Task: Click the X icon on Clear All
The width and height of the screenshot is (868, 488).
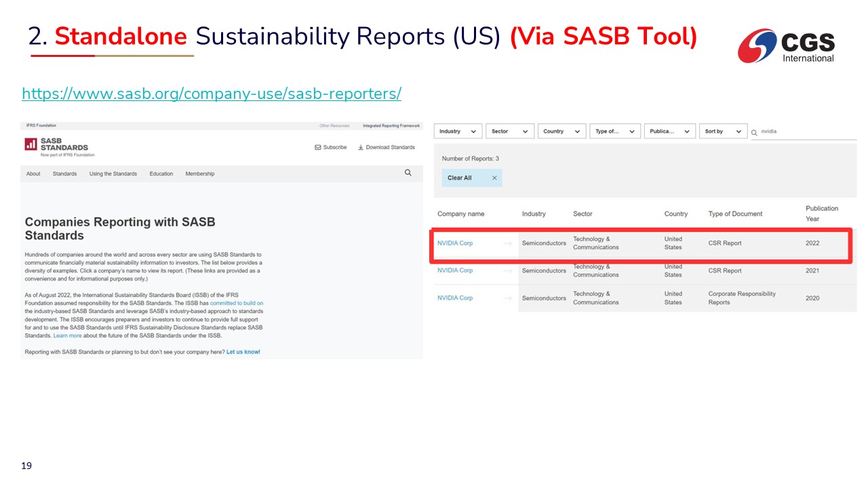Action: click(494, 178)
